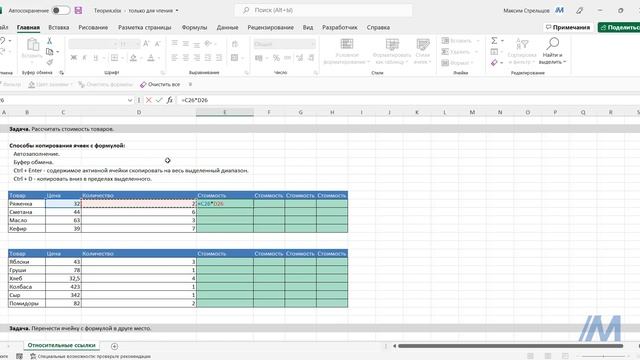The height and width of the screenshot is (360, 640).
Task: Click inside the formula bar text
Action: tap(195, 100)
